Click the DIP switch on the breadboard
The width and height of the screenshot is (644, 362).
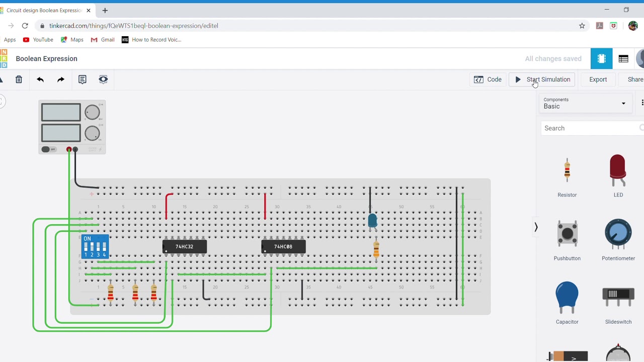(95, 246)
